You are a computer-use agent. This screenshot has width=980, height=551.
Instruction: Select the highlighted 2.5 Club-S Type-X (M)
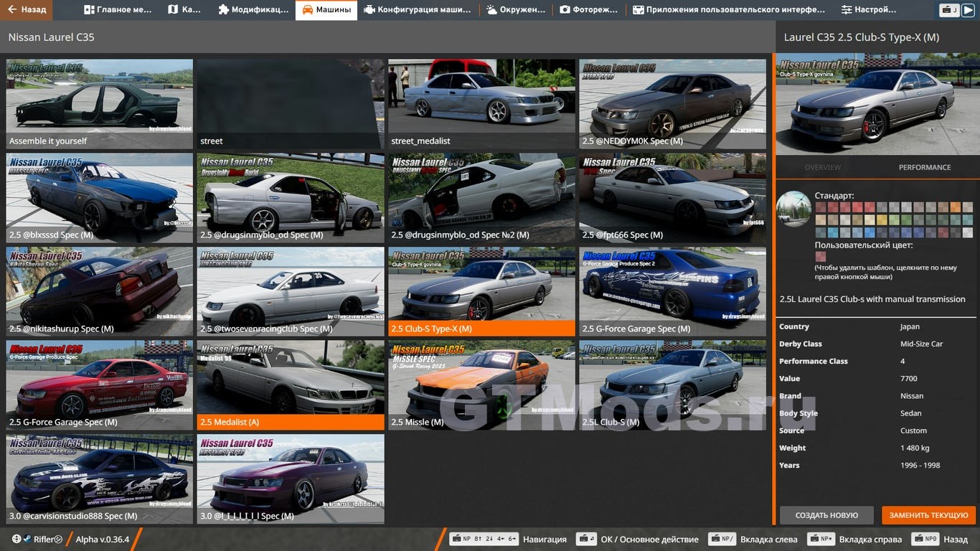(x=481, y=292)
